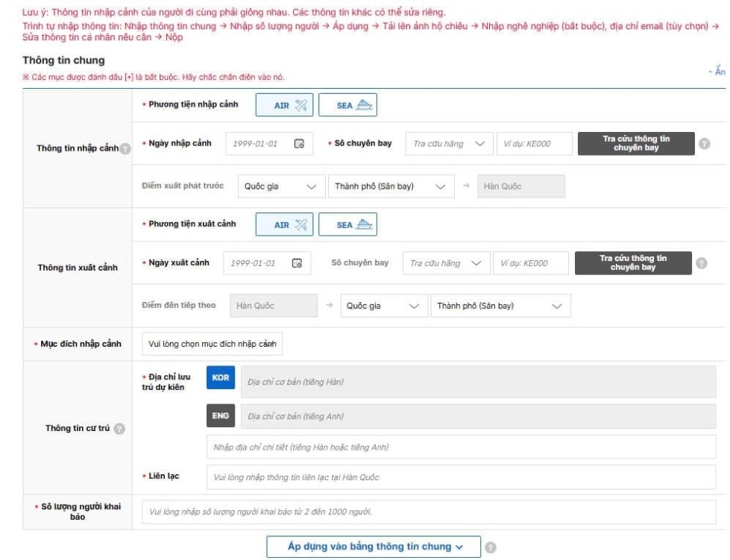Select AIR for Phương tiện nhập cảnh
The height and width of the screenshot is (560, 730).
tap(285, 105)
